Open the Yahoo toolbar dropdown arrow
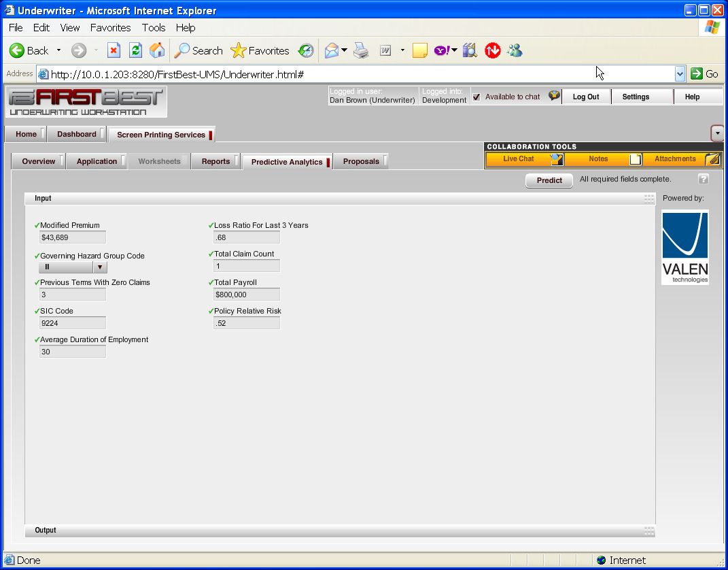The image size is (728, 570). pyautogui.click(x=454, y=50)
